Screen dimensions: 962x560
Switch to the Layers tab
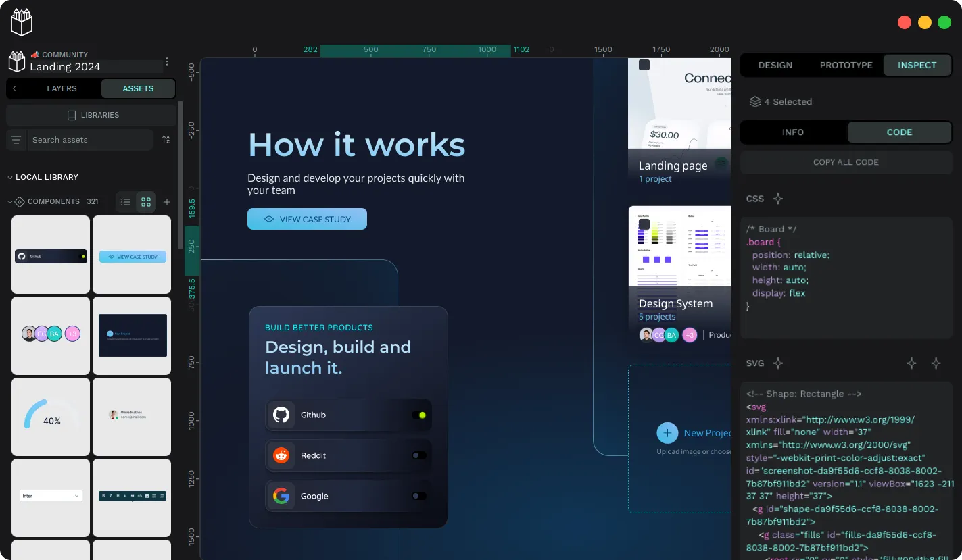[62, 88]
